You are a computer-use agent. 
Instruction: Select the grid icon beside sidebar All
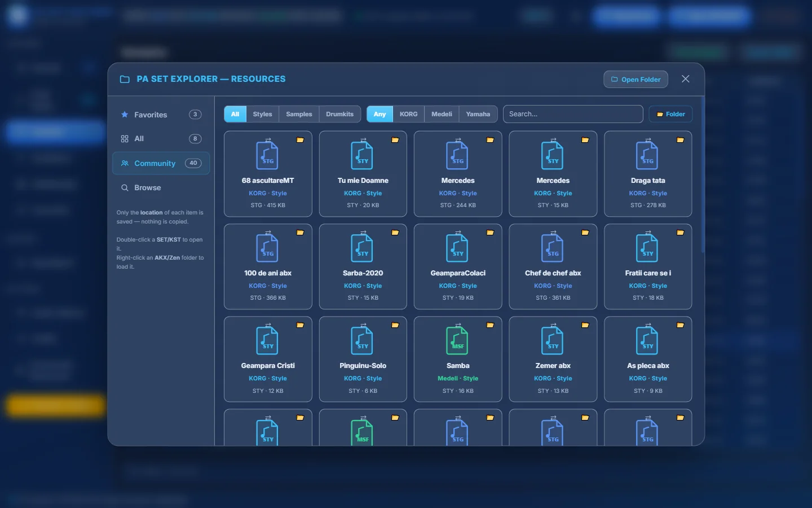125,139
